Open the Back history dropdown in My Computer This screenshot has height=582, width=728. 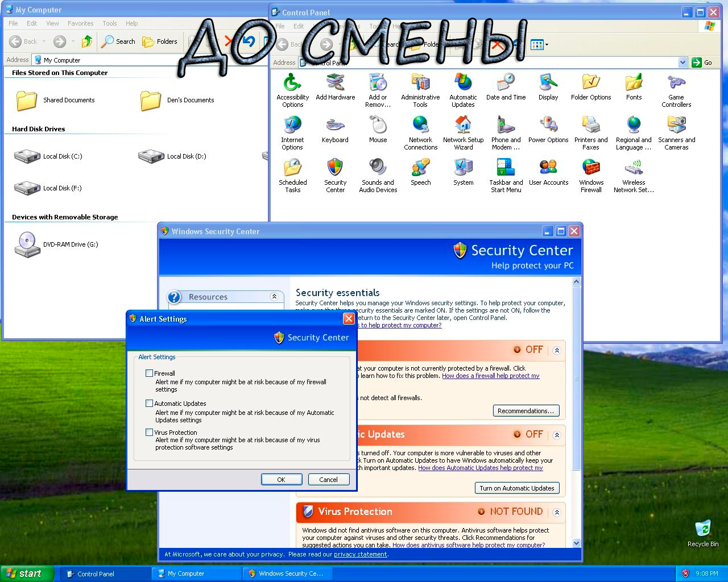44,41
